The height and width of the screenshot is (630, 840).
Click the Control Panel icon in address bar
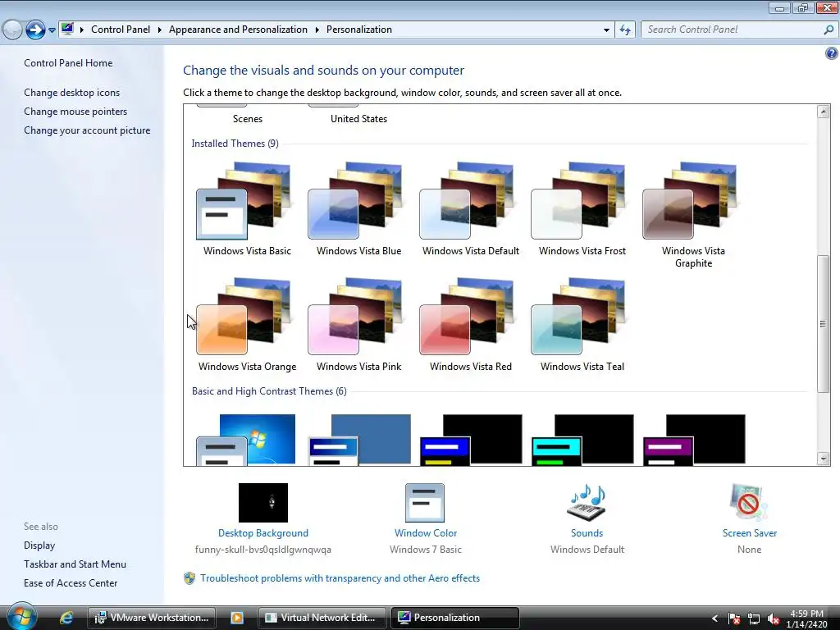(x=67, y=29)
